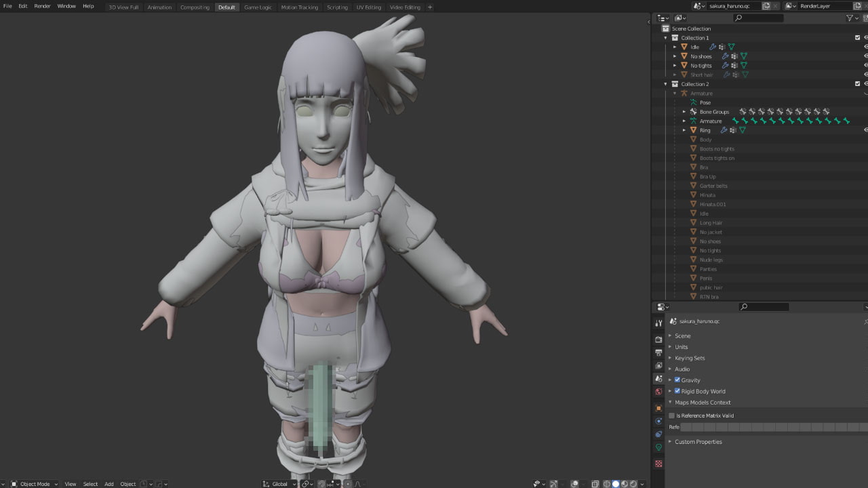Collapse Collection 1 in the outliner
Viewport: 868px width, 488px height.
pos(666,38)
